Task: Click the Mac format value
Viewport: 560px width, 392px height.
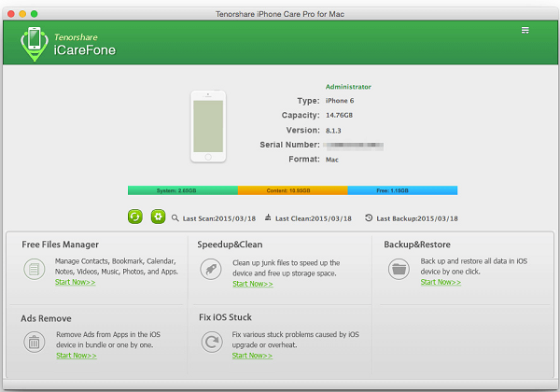Action: pyautogui.click(x=331, y=160)
